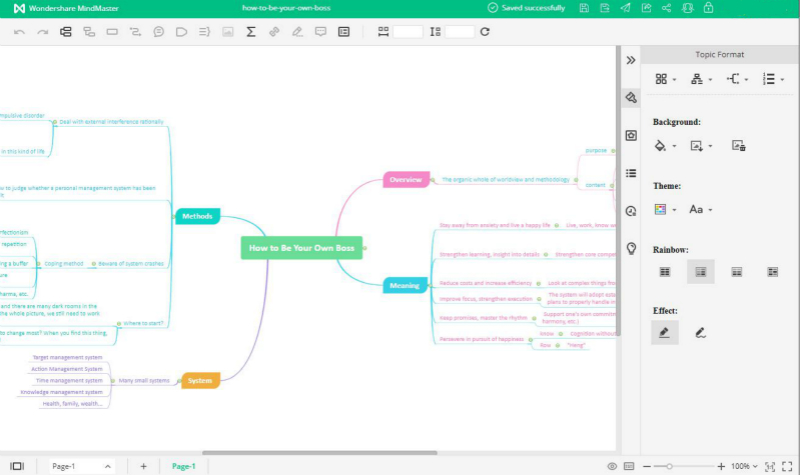
Task: Insert a hyperlink using the link icon
Action: (x=274, y=32)
